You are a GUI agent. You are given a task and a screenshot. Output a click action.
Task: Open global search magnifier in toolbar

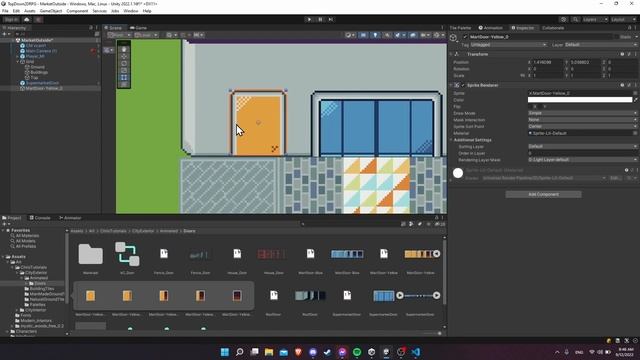click(575, 20)
